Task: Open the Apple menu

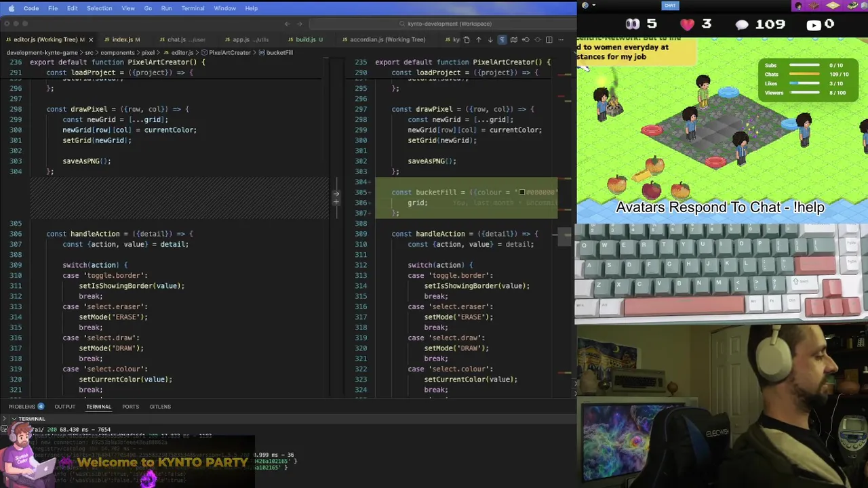Action: (11, 8)
